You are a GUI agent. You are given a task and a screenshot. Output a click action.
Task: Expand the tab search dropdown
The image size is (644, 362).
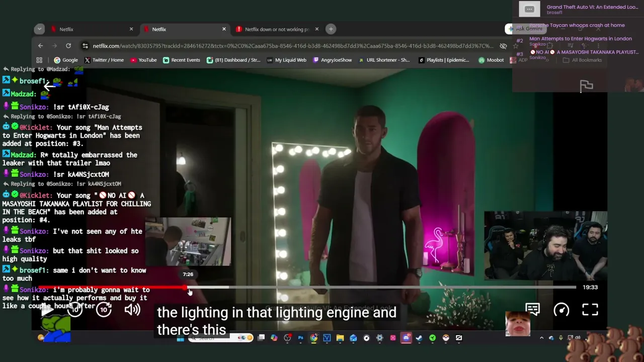39,29
